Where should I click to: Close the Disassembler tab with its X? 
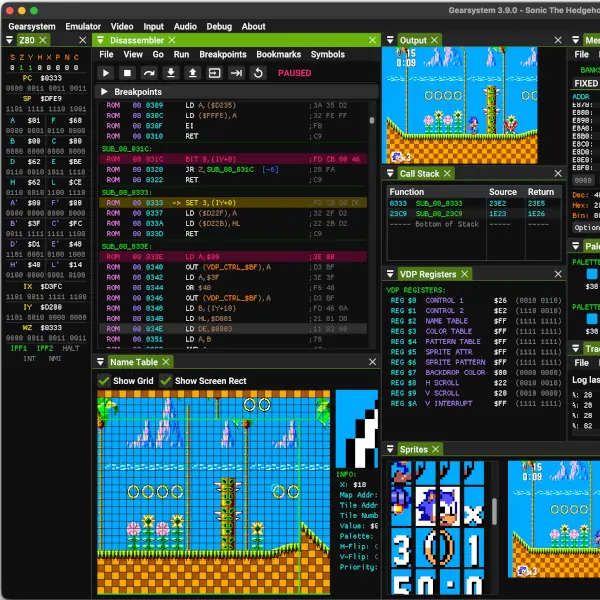[172, 40]
